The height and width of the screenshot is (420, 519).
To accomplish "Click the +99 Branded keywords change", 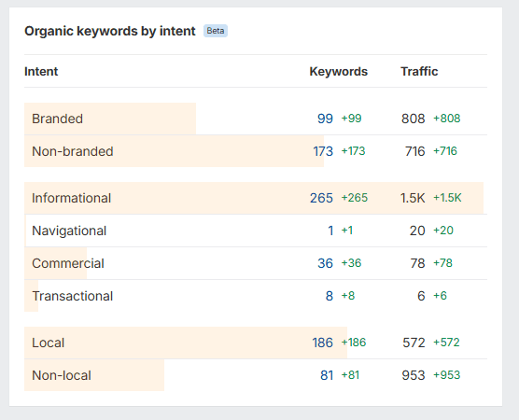I will (352, 119).
